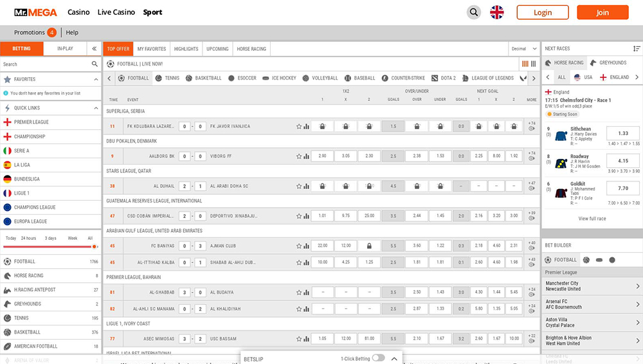Select Basketball in live sports bar
Screen dimensions: 643x364
203,78
